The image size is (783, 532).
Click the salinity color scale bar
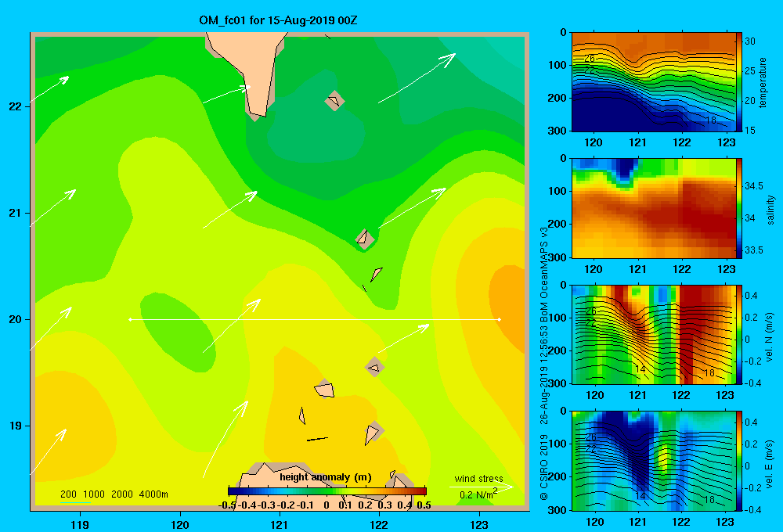click(x=739, y=208)
